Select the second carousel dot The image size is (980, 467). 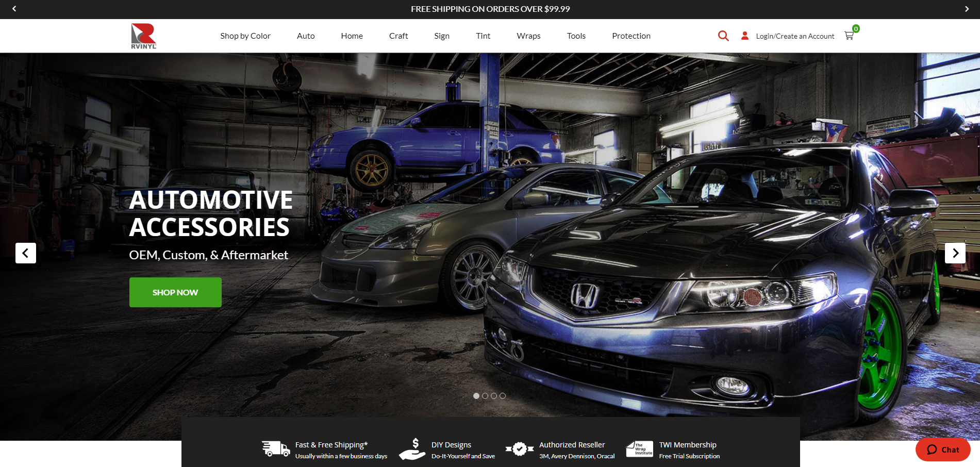tap(485, 396)
